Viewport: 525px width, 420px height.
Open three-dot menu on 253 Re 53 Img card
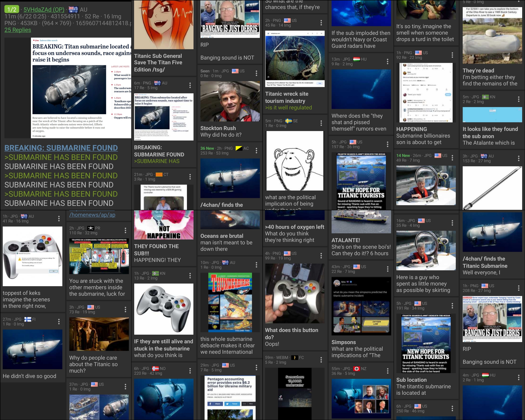(x=256, y=151)
